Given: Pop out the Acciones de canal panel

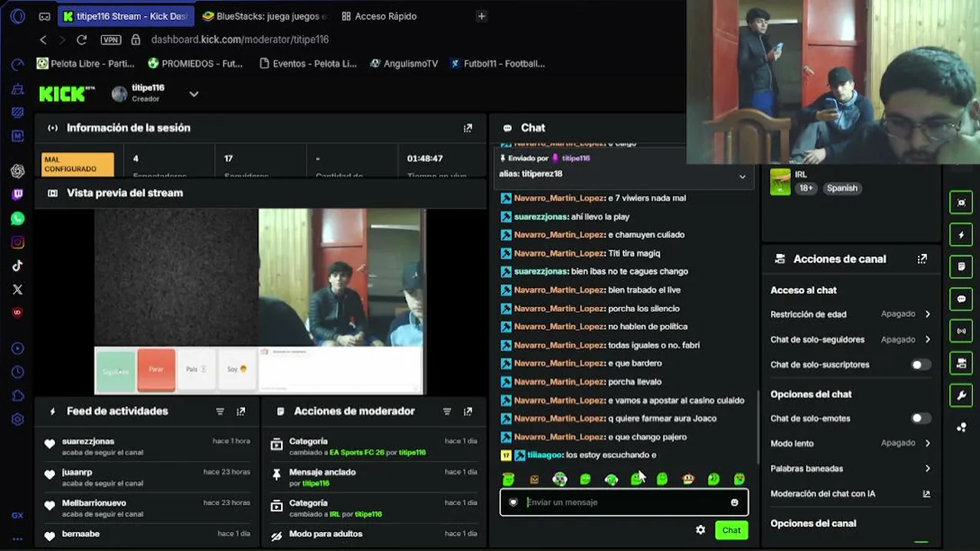Looking at the screenshot, I should tap(922, 259).
